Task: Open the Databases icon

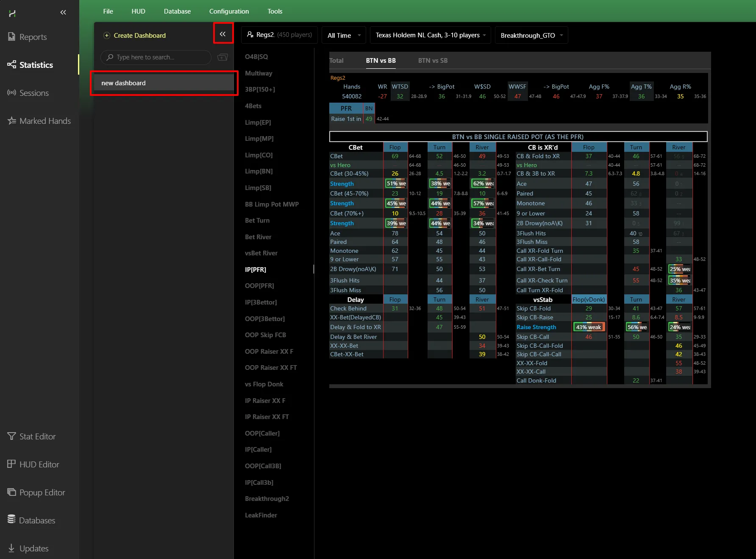Action: pos(11,520)
